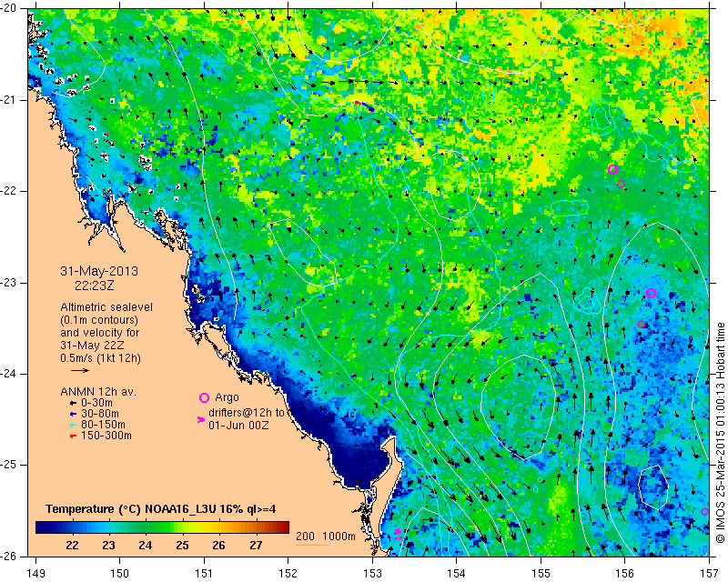Click the '1000m' isobath label
Screen dimensions: 728x582
[x=339, y=536]
